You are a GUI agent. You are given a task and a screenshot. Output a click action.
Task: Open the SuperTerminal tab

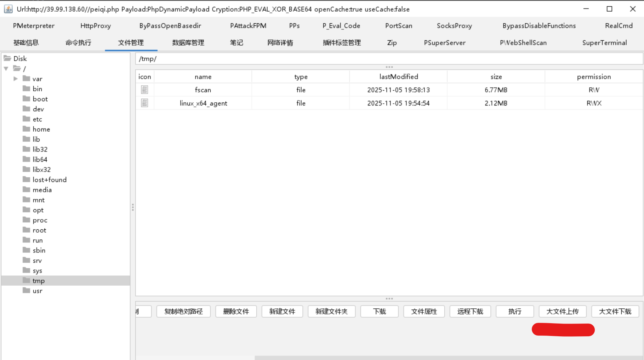coord(604,43)
